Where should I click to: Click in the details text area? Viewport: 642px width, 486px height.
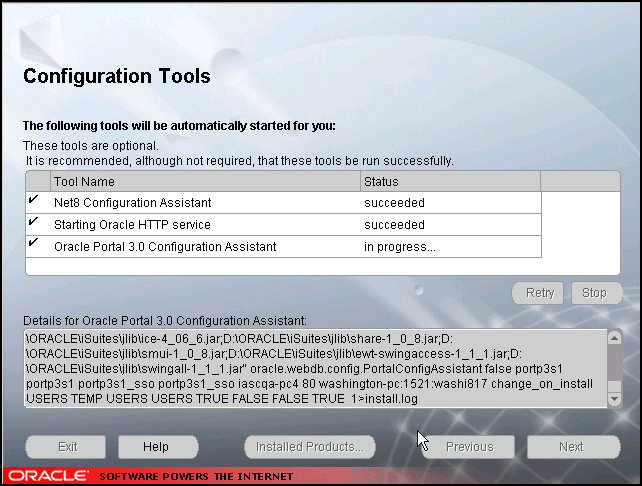[315, 368]
